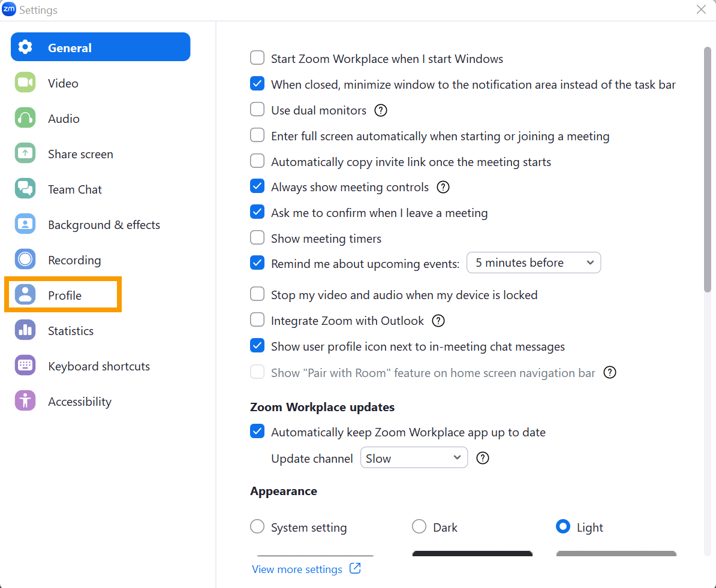Click the Zoom Workplace updates heading
Screen dimensions: 716x588
click(x=323, y=407)
